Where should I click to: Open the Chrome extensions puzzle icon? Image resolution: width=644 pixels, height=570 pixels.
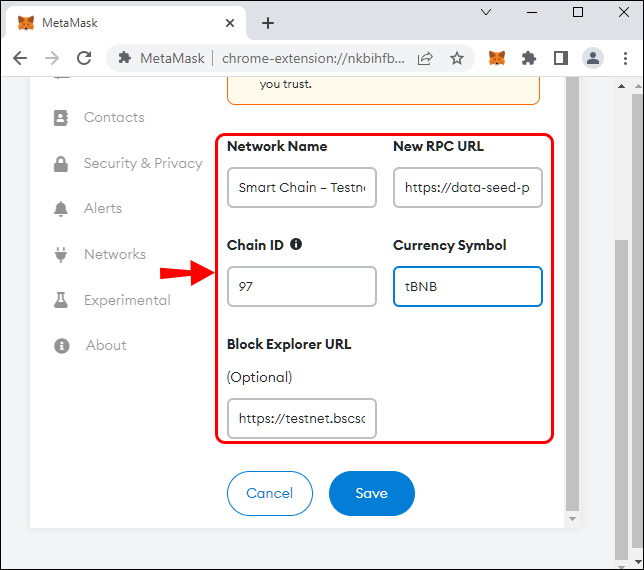[529, 58]
